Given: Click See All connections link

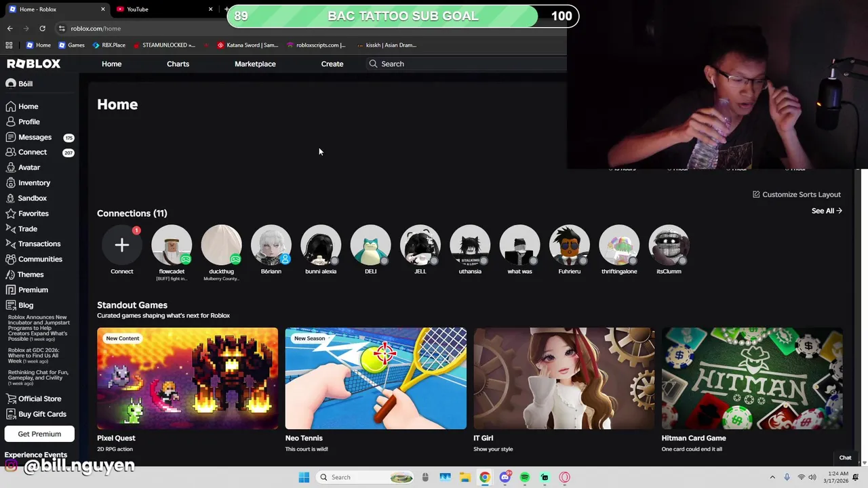Looking at the screenshot, I should [x=827, y=211].
